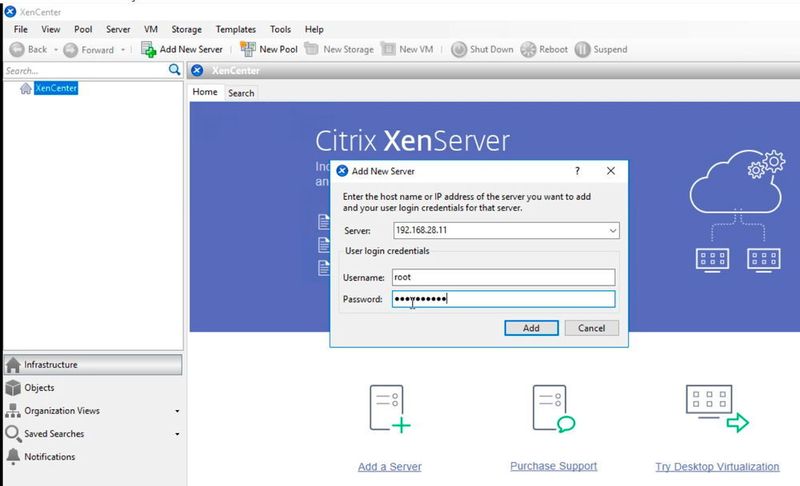Image resolution: width=800 pixels, height=486 pixels.
Task: Expand the Organization Views dropdown arrow
Action: 177,411
